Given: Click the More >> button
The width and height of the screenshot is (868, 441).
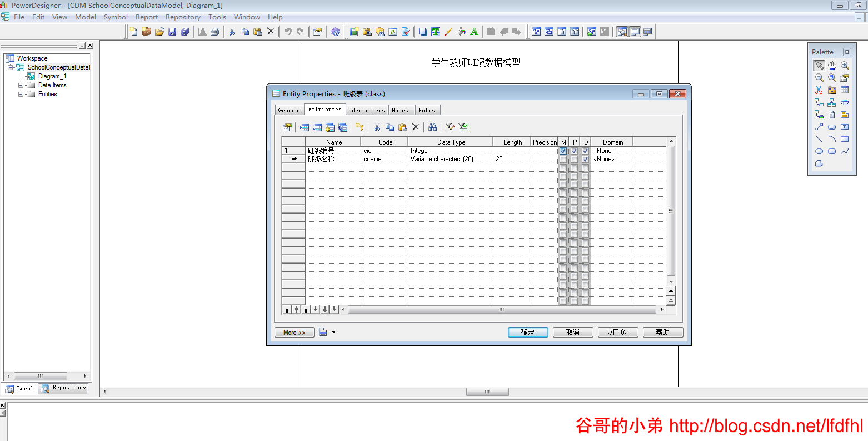Looking at the screenshot, I should (x=295, y=332).
